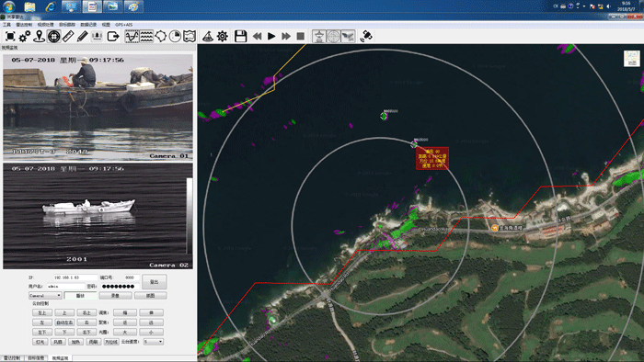Click the 小 (aperture smaller) button
644x362 pixels.
click(151, 332)
